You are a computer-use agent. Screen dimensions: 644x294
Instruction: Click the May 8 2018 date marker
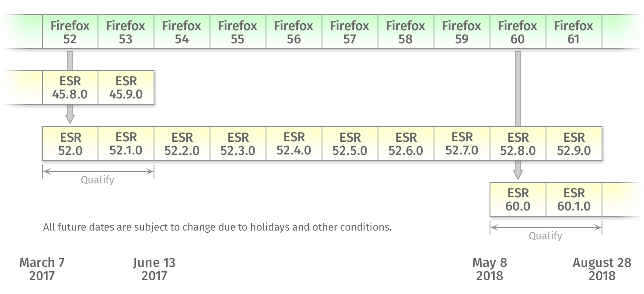click(x=490, y=269)
